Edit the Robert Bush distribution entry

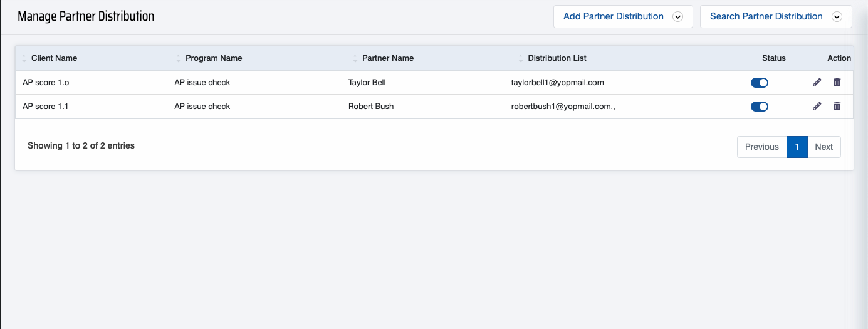[817, 106]
